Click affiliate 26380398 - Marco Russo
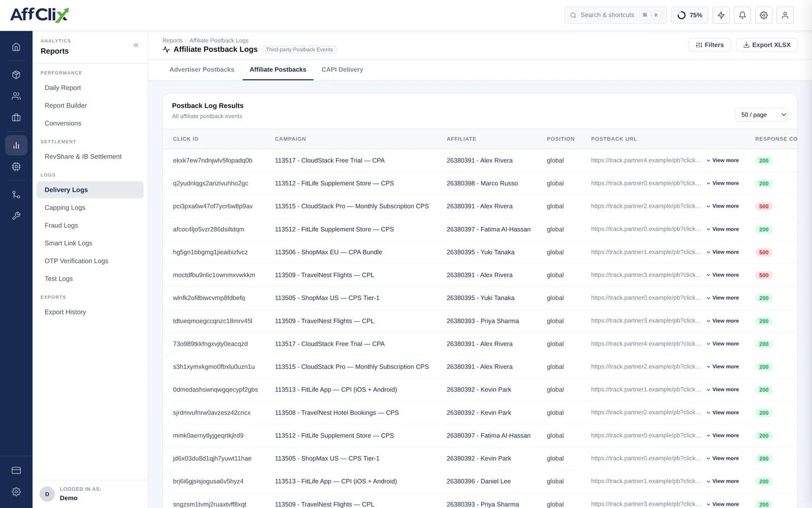Image resolution: width=812 pixels, height=508 pixels. (482, 183)
